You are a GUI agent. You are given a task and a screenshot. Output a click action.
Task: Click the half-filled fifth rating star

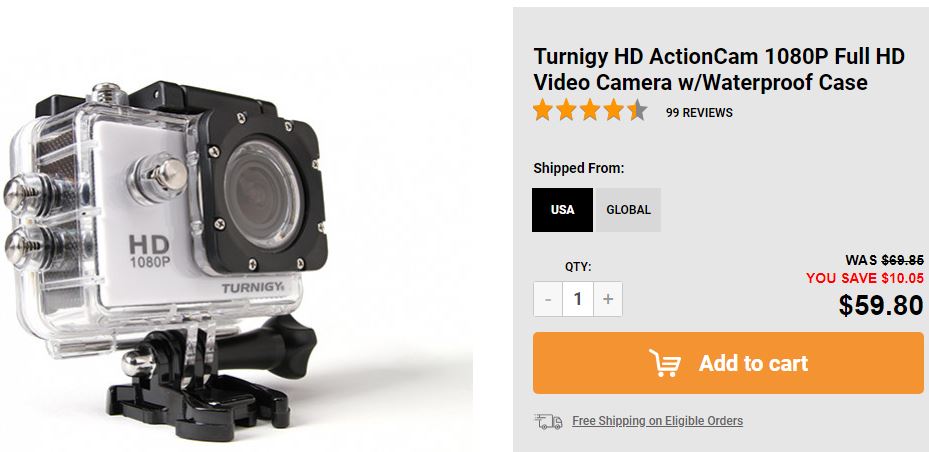pos(637,110)
